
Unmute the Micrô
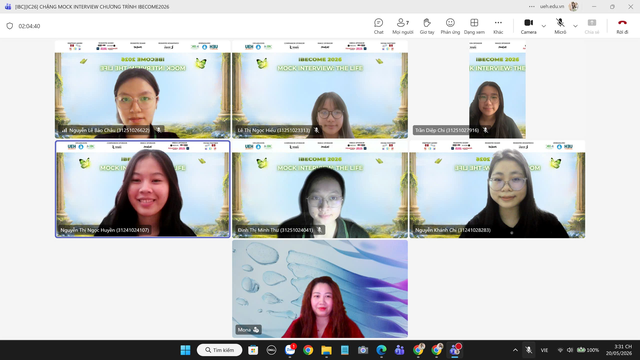[560, 26]
